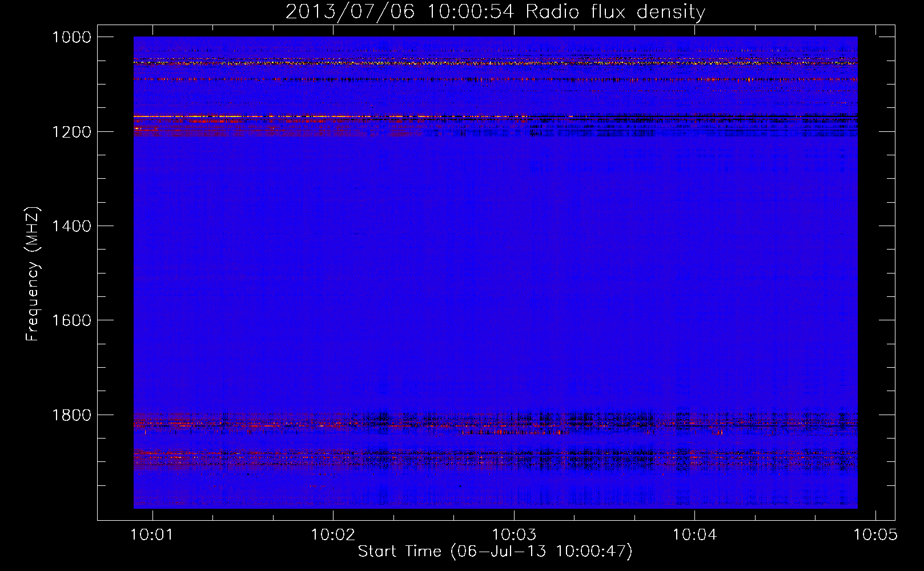924x571 pixels.
Task: Click the 1800 frequency tick label
Action: point(71,415)
